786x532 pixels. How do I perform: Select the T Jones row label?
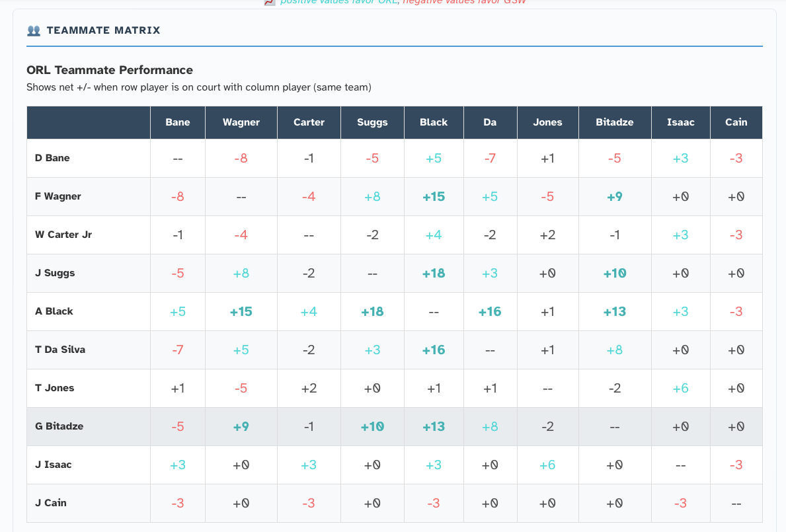click(54, 388)
